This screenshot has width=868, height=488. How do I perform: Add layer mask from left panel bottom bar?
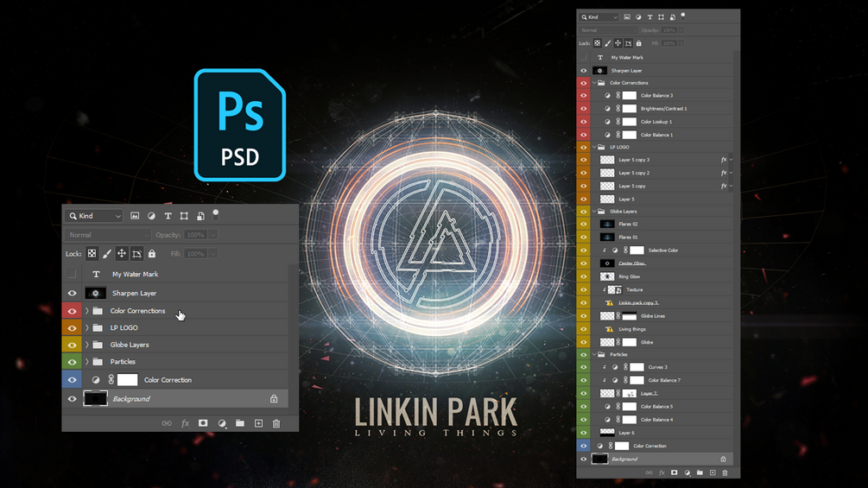coord(203,423)
